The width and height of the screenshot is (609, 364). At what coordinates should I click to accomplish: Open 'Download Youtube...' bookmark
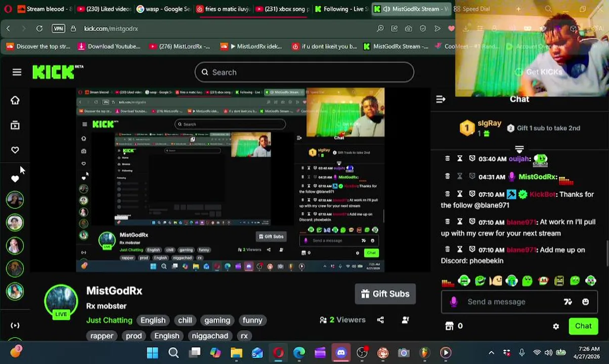click(109, 47)
